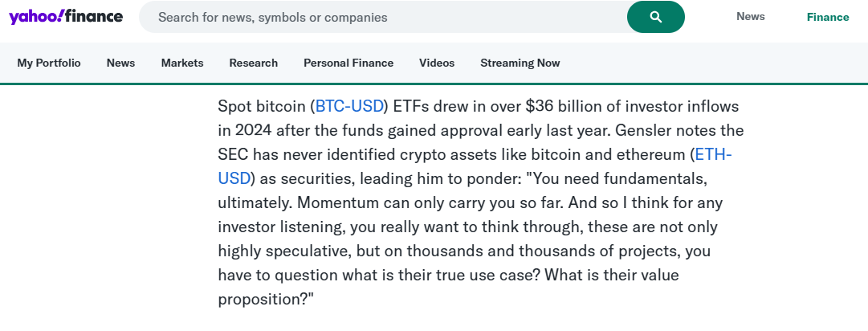This screenshot has height=331, width=868.
Task: Follow the ETH- ticker link after ethereum
Action: pos(714,154)
